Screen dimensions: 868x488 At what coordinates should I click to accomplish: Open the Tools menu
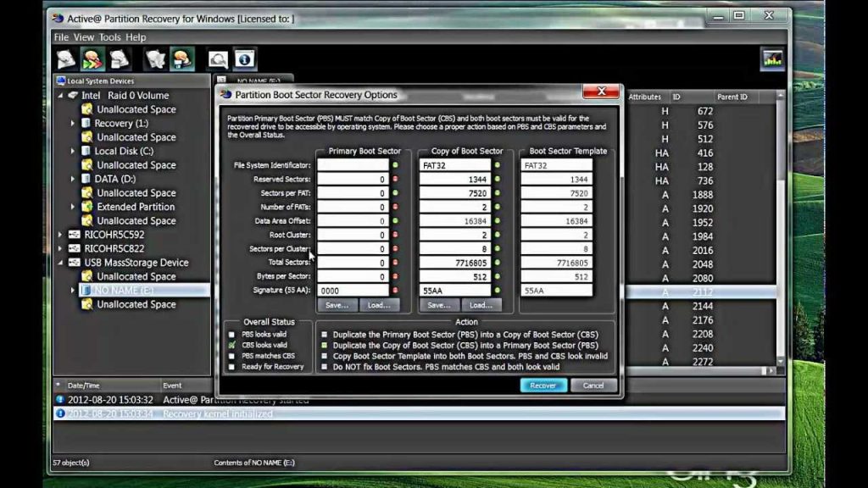click(x=109, y=37)
